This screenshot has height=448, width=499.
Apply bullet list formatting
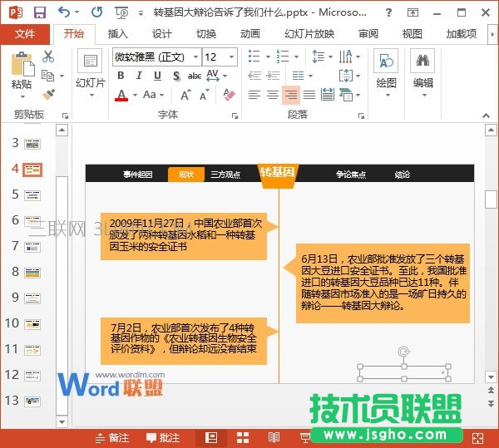coord(254,57)
